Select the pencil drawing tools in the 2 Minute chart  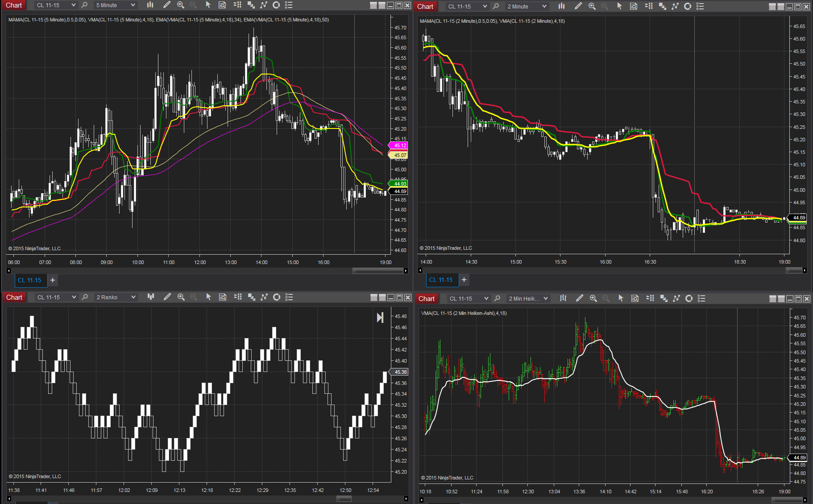coord(578,6)
